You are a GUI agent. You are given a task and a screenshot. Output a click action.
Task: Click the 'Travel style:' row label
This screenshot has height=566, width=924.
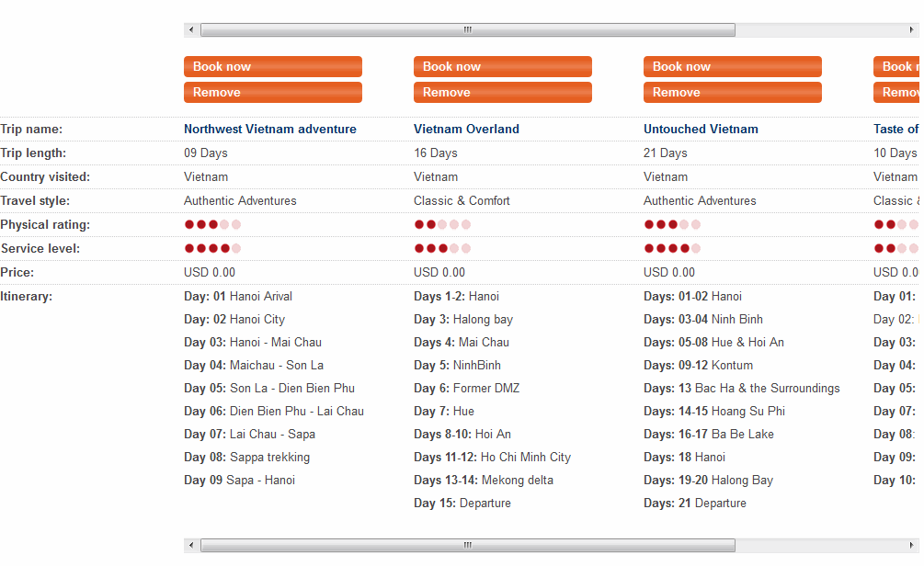point(35,201)
